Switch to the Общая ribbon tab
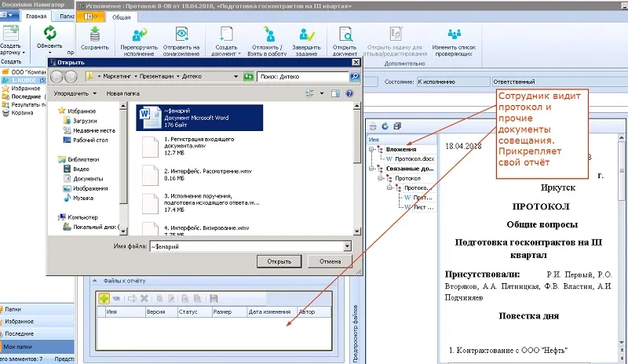This screenshot has height=364, width=628. pos(121,16)
